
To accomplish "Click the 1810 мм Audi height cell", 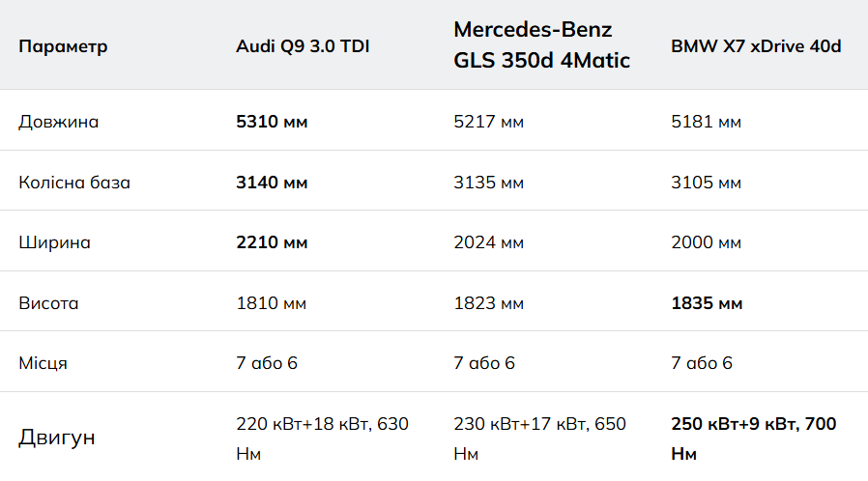I will (272, 303).
